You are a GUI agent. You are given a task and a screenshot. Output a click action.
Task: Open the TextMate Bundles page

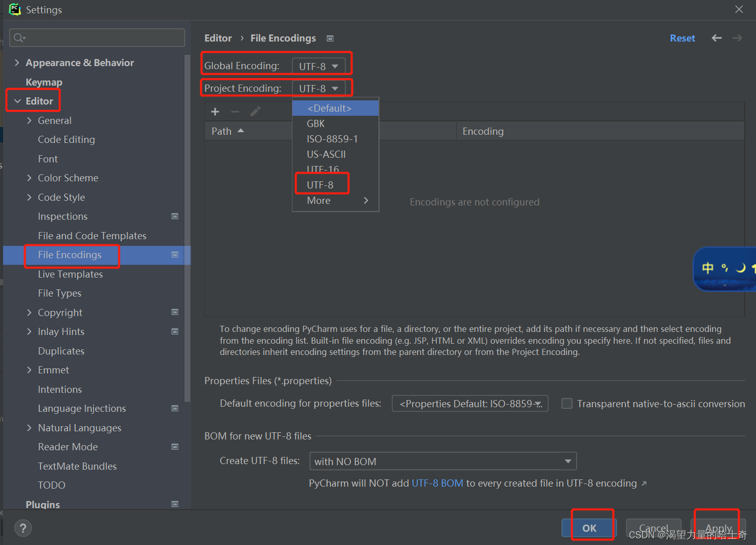(x=77, y=466)
